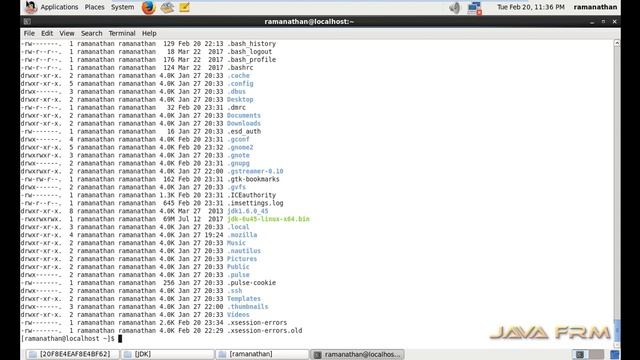The height and width of the screenshot is (360, 640).
Task: Open the Terminal menu in the menu bar
Action: point(122,33)
